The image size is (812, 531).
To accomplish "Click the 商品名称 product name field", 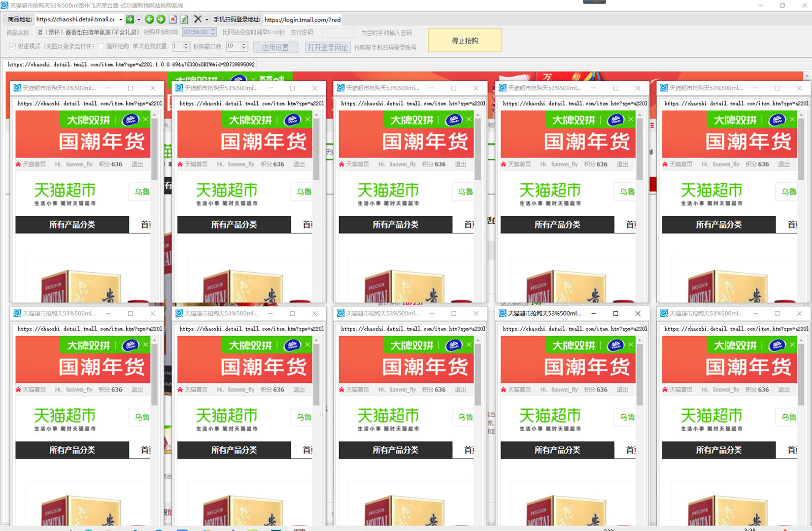I will point(88,32).
